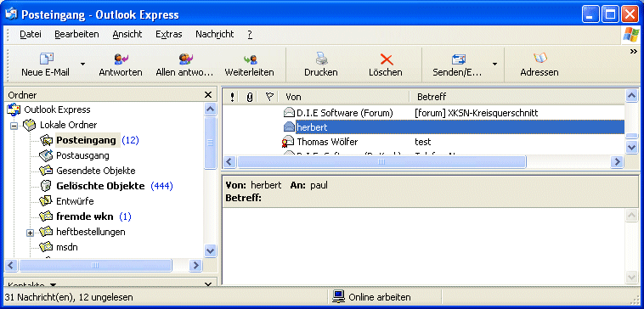The image size is (644, 309).
Task: Folder tree horizontal scroll right arrow
Action: click(196, 265)
